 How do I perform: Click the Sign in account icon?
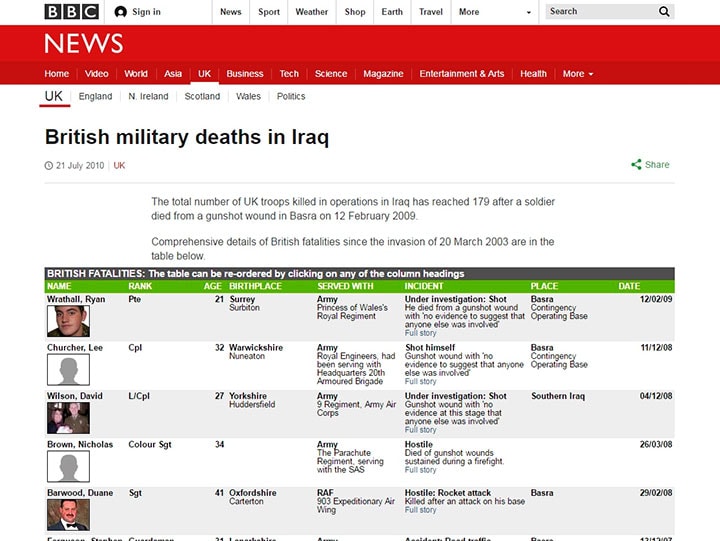tap(121, 12)
